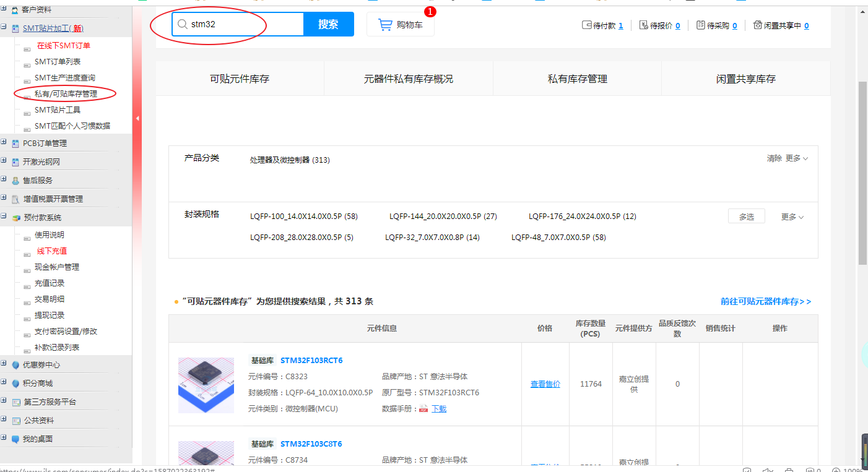Expand the PCB订单管理 tree node
Viewport: 868px width, 472px height.
pyautogui.click(x=4, y=143)
